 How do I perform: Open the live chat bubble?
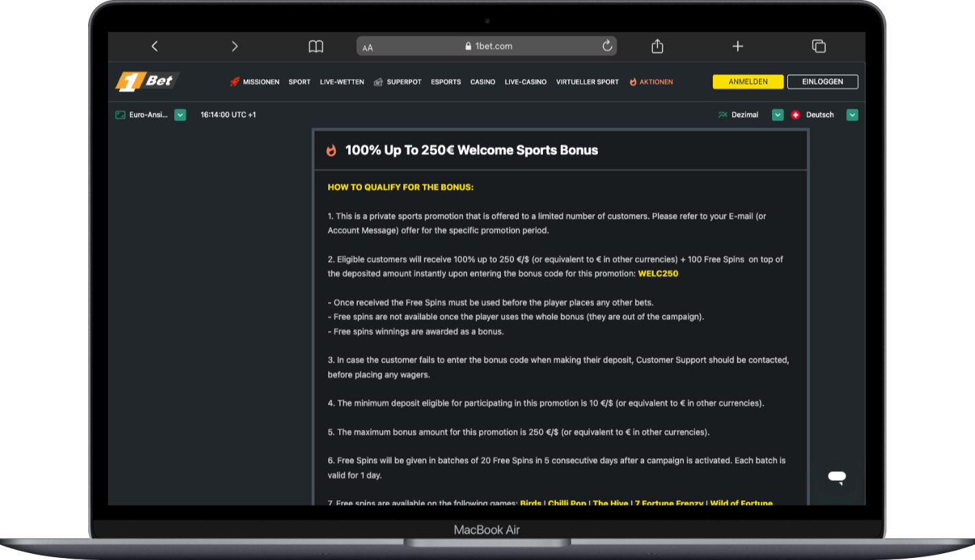coord(837,477)
